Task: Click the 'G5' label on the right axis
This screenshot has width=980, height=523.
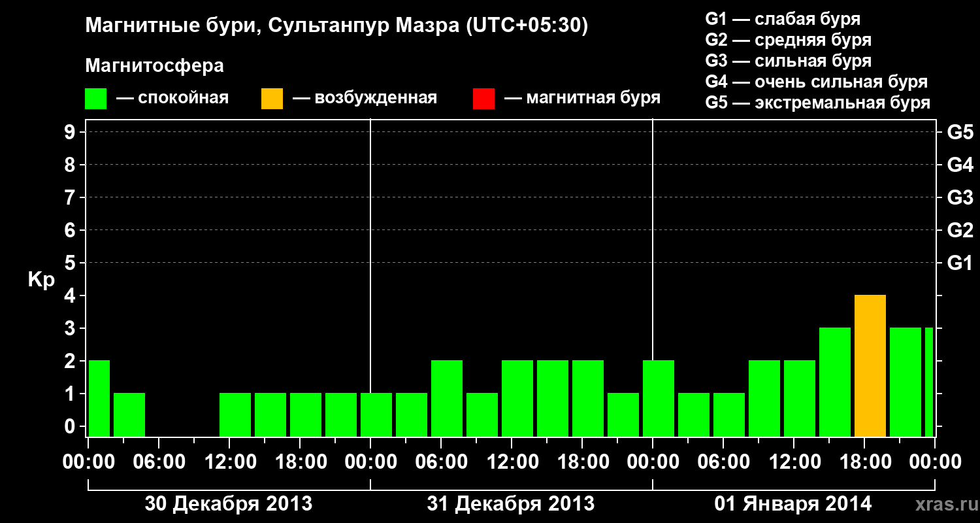Action: tap(960, 132)
